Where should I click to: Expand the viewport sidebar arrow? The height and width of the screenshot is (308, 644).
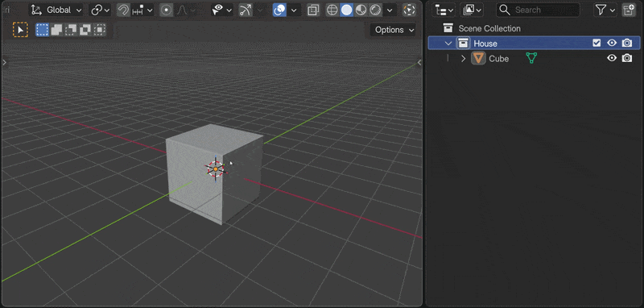coord(419,63)
